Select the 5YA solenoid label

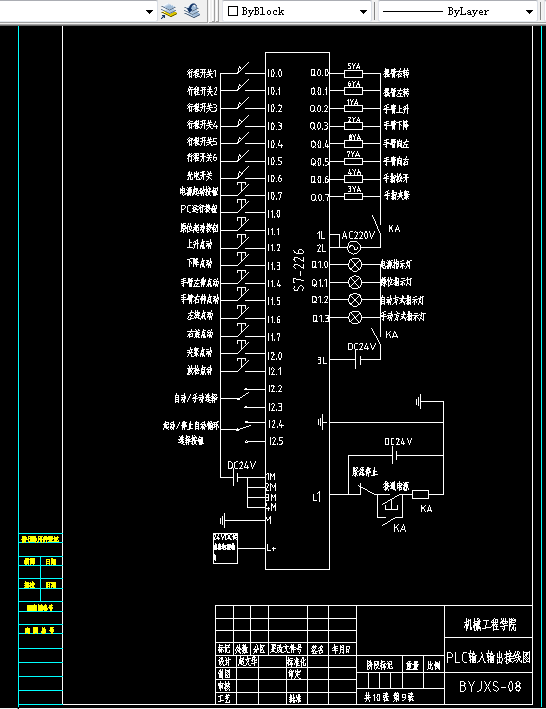(354, 66)
